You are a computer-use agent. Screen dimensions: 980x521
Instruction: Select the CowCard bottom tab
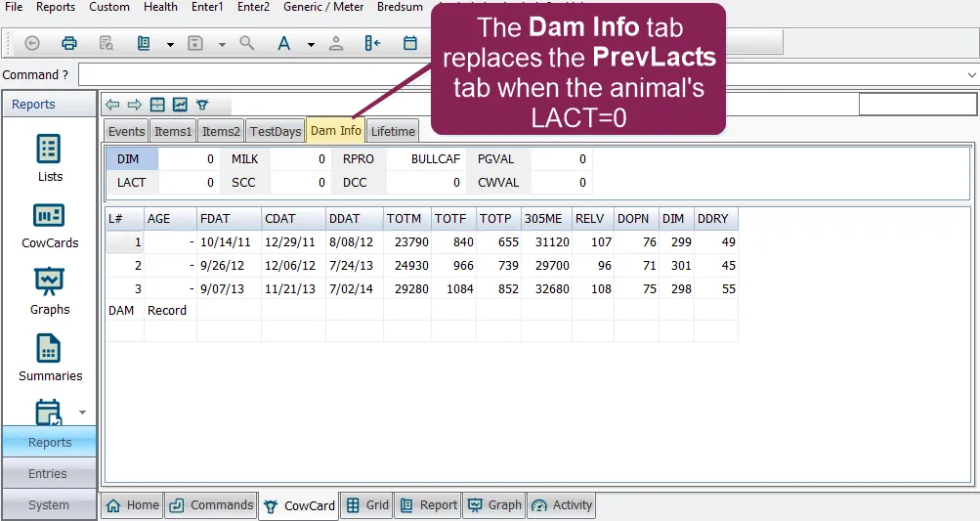(299, 506)
